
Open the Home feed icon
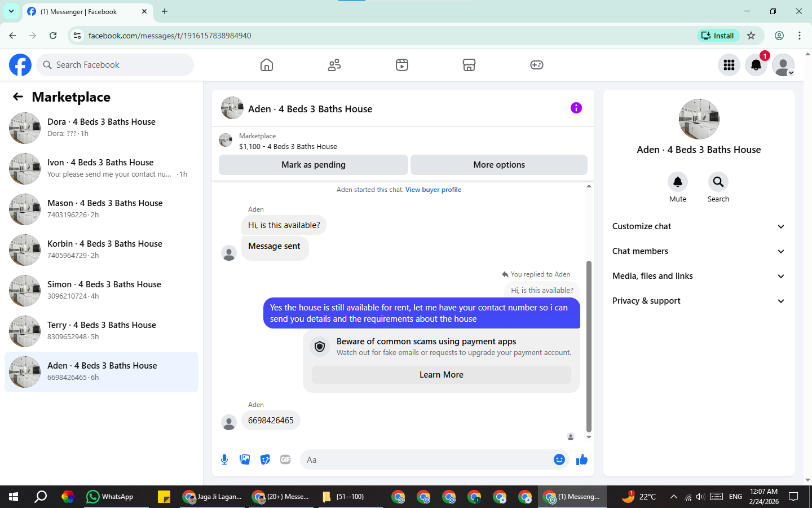[x=267, y=65]
